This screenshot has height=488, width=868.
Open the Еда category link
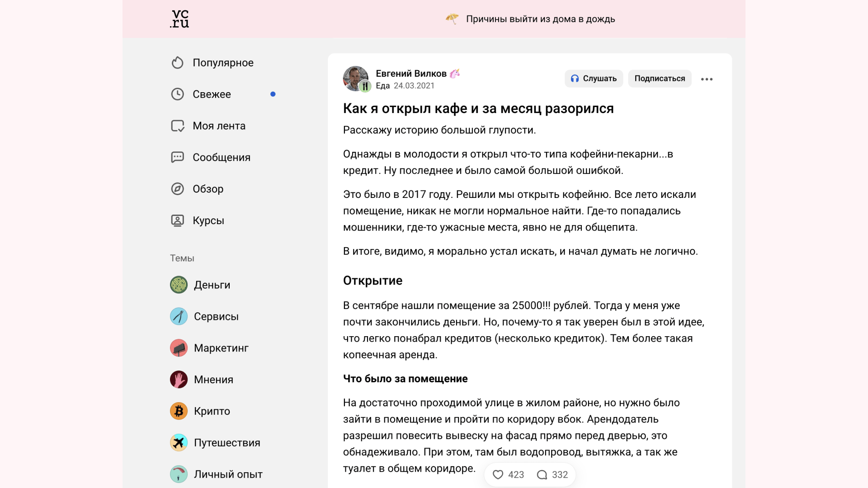(x=382, y=86)
